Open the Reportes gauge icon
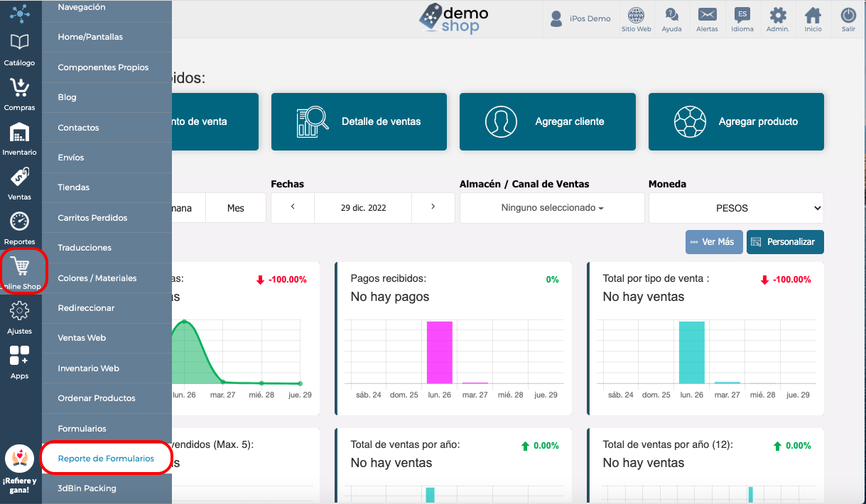 point(20,221)
